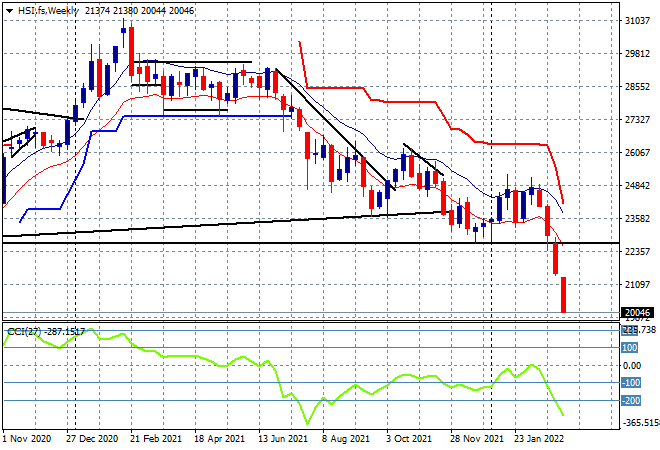Click the 28552 price axis label
Viewport: 660px width, 450px height.
pyautogui.click(x=637, y=87)
